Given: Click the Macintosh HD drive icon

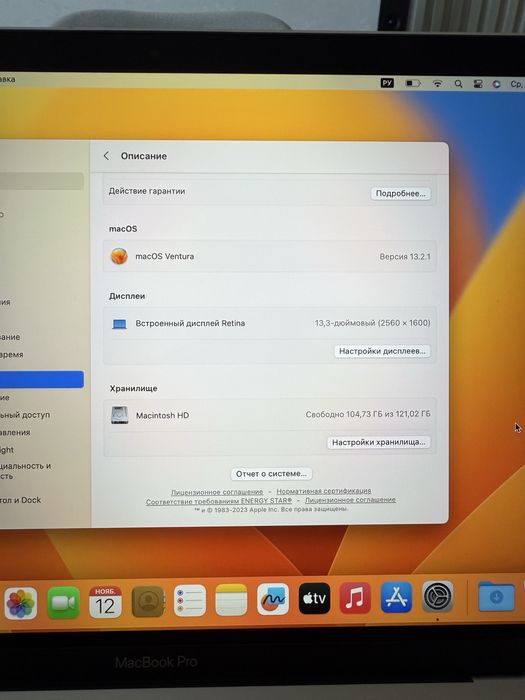Looking at the screenshot, I should point(119,415).
